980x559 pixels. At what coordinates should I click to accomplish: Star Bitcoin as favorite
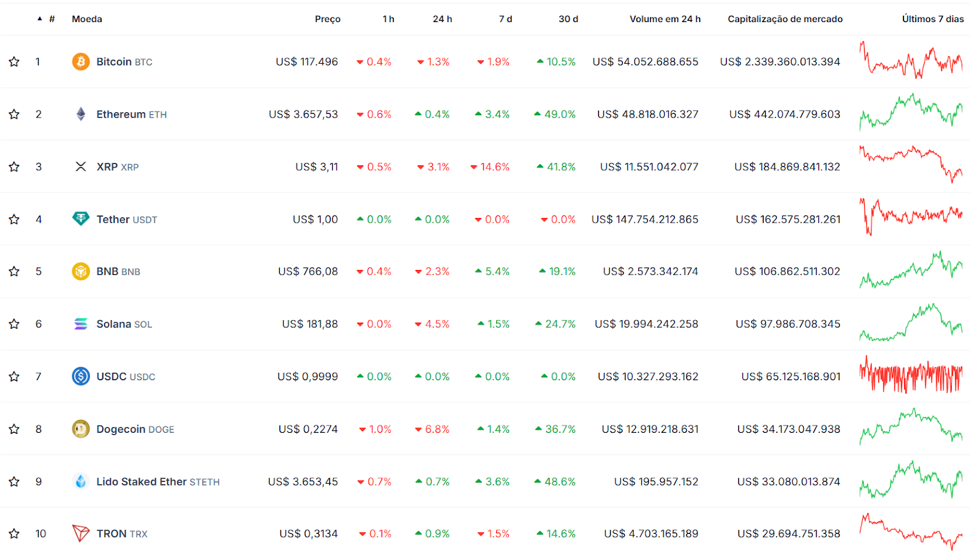click(14, 62)
